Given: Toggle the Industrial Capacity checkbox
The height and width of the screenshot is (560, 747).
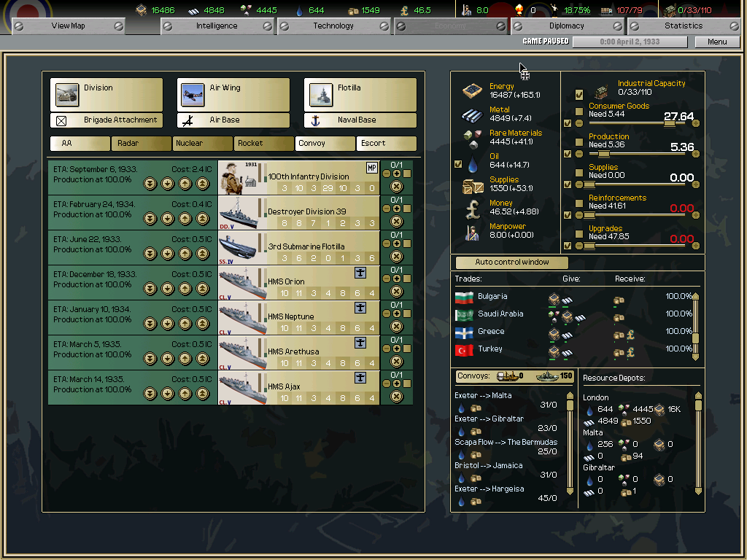Looking at the screenshot, I should pos(579,94).
